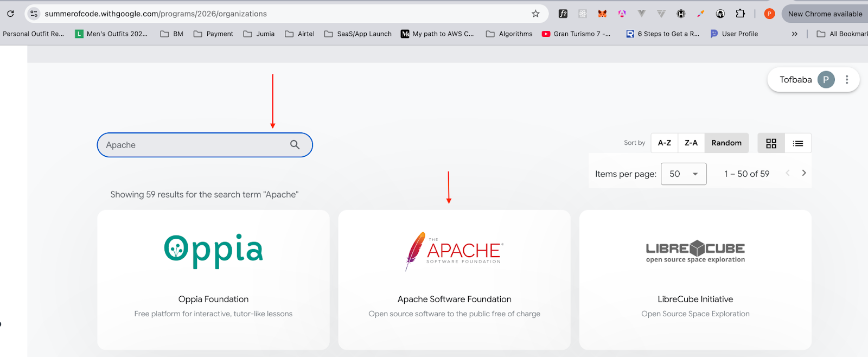Screen dimensions: 868x357
Task: Switch to list view layout
Action: (798, 143)
